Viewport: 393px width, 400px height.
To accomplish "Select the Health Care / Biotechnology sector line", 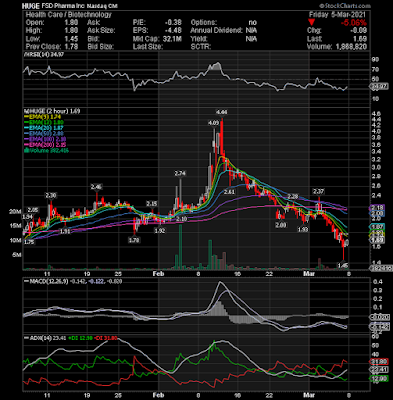I will (68, 14).
